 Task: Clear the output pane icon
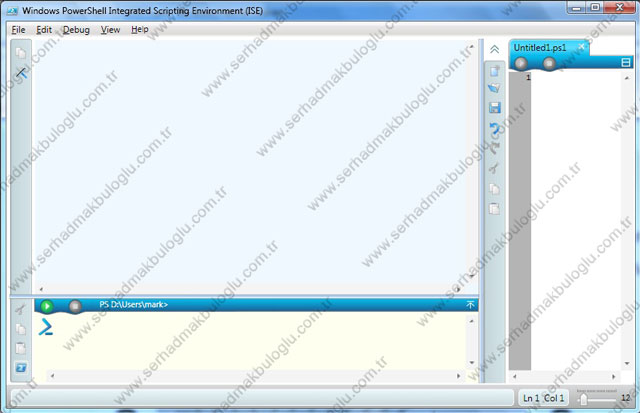pos(21,73)
